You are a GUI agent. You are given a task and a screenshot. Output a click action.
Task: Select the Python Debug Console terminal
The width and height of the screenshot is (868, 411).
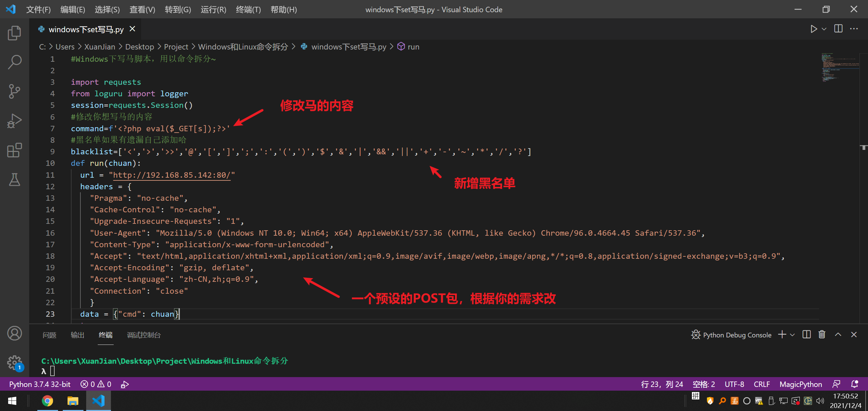[731, 335]
